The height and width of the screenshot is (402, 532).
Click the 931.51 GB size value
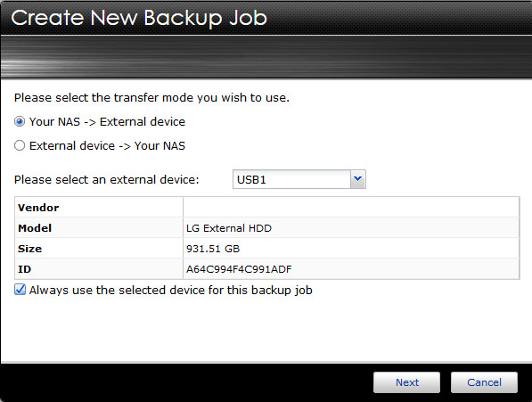[x=213, y=249]
